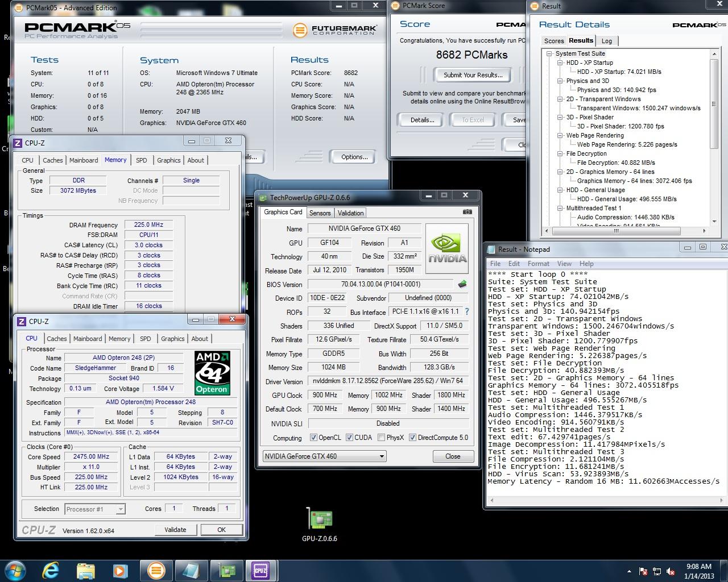Click the scroll-down arrow in the Result Details tree
The image size is (728, 582).
click(x=714, y=222)
